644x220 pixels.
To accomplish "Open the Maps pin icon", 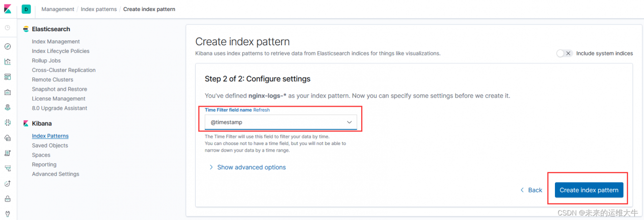I will (x=8, y=107).
